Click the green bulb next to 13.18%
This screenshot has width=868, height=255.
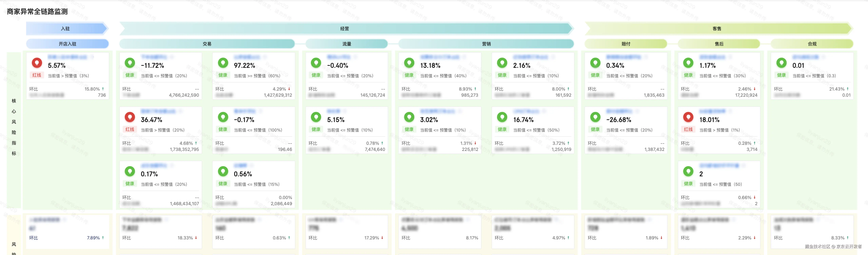tap(409, 63)
